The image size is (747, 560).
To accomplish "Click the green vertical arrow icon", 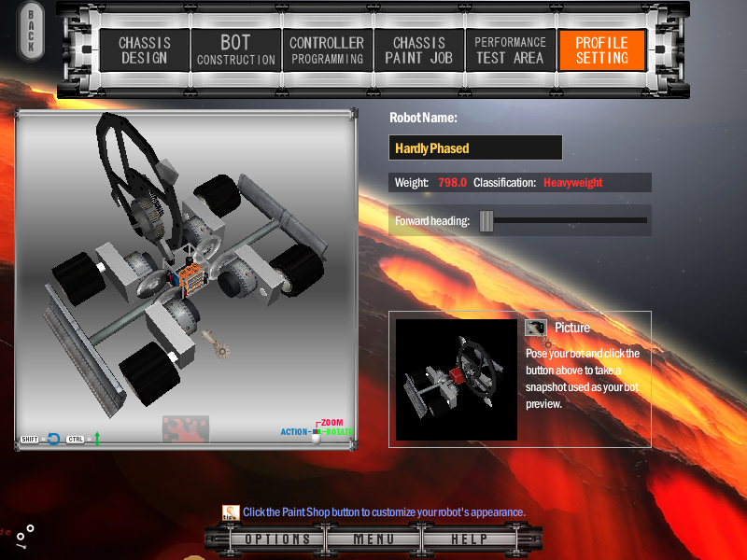I will coord(97,439).
